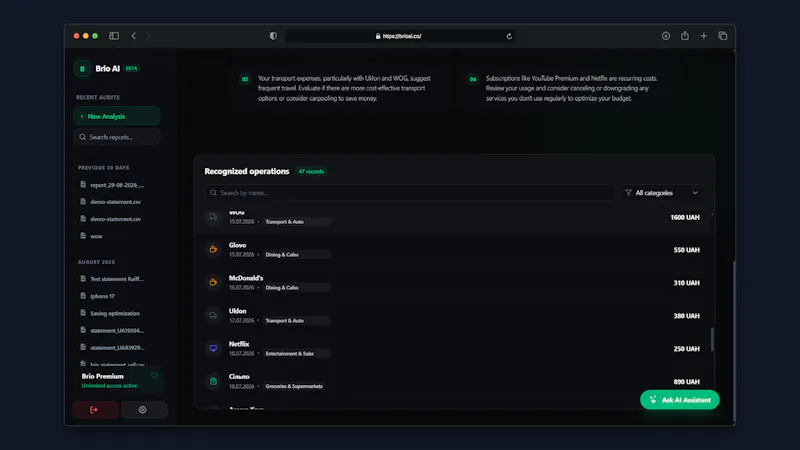Open the statement_UA19304 report
This screenshot has height=450, width=800.
coord(117,331)
